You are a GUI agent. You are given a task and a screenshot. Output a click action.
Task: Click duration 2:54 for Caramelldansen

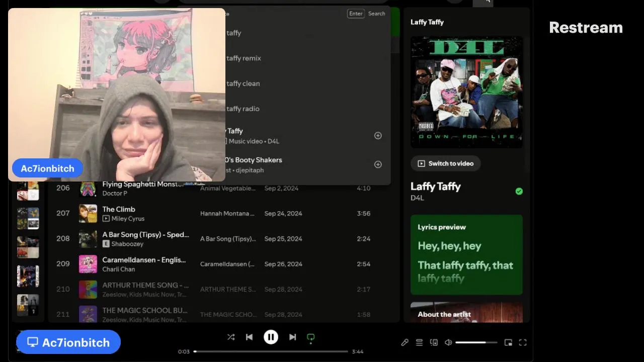(364, 264)
